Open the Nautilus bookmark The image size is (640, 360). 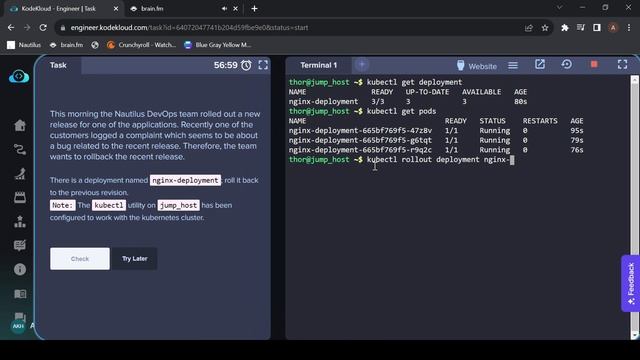point(24,45)
